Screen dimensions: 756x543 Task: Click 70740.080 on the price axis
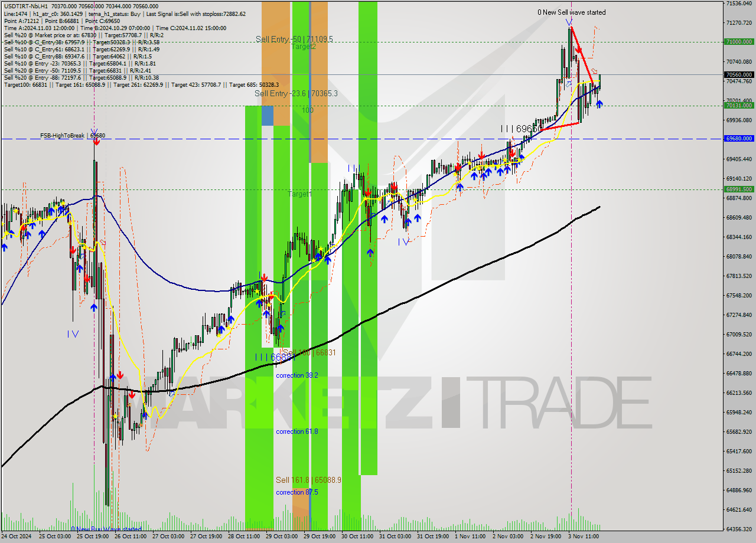tap(739, 62)
